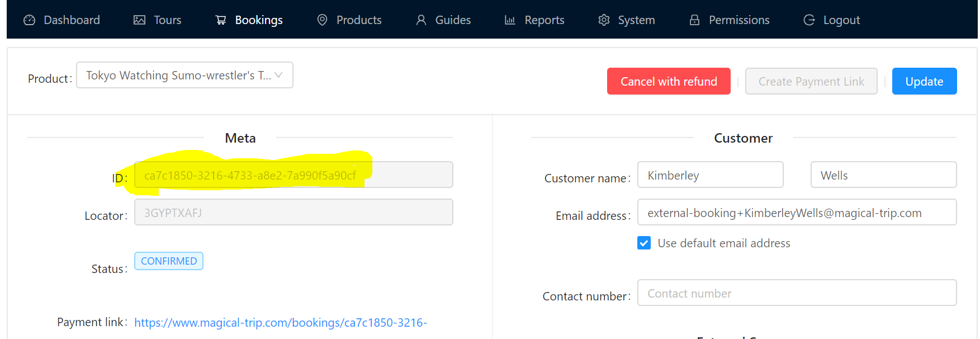Click the Bookings shopping cart icon
The width and height of the screenshot is (980, 339).
[x=221, y=20]
